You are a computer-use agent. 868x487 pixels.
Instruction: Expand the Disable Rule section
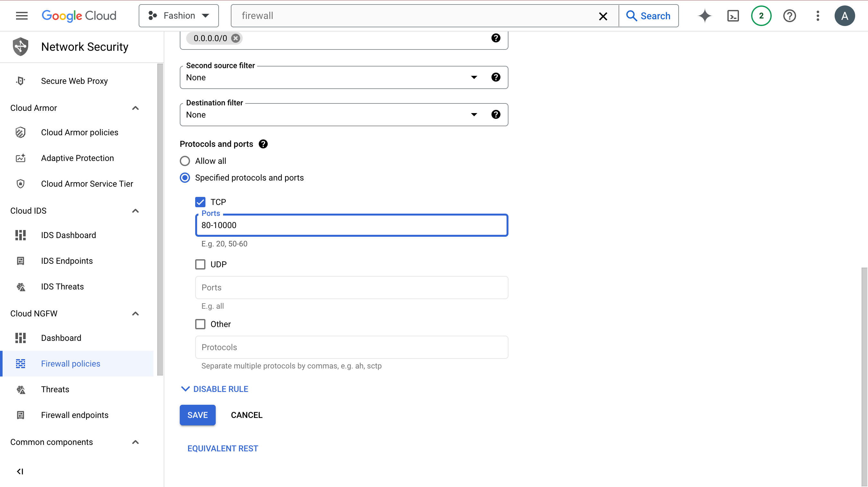pyautogui.click(x=214, y=389)
